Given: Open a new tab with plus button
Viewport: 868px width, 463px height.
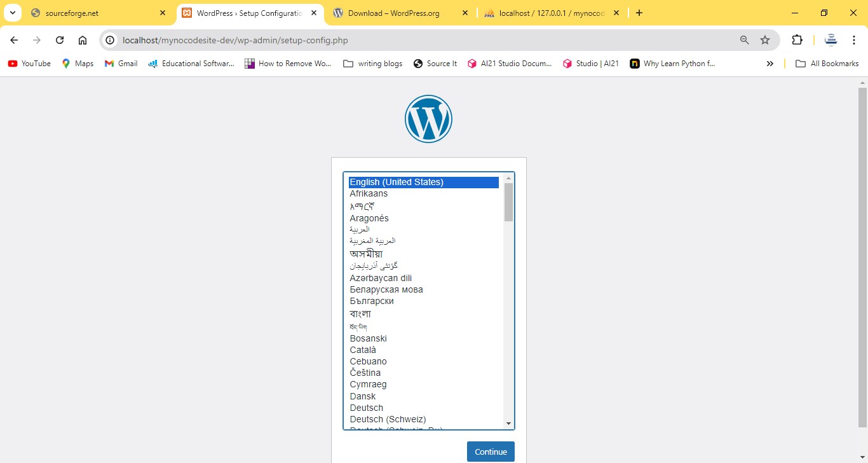Looking at the screenshot, I should [639, 13].
